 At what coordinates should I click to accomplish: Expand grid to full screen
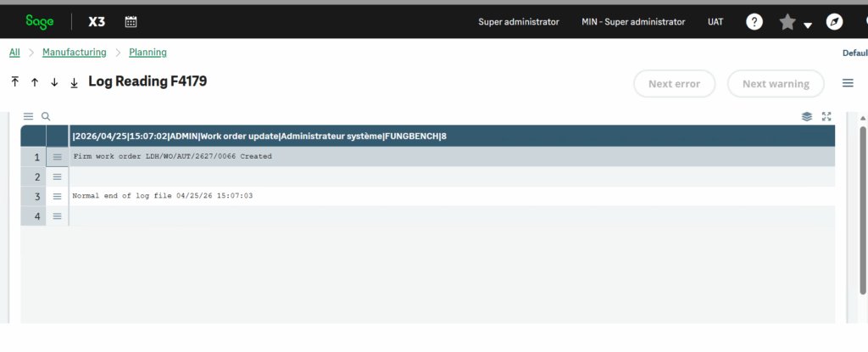click(x=826, y=116)
